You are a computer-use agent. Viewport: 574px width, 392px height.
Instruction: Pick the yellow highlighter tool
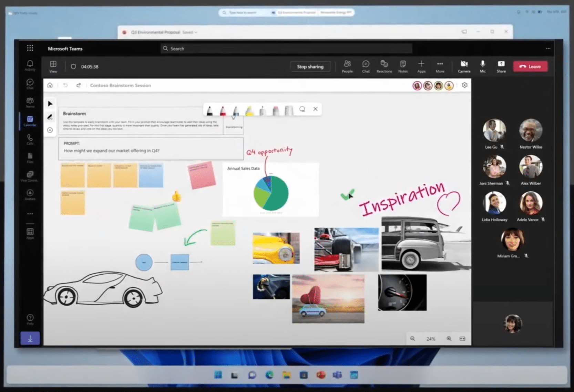pos(249,110)
